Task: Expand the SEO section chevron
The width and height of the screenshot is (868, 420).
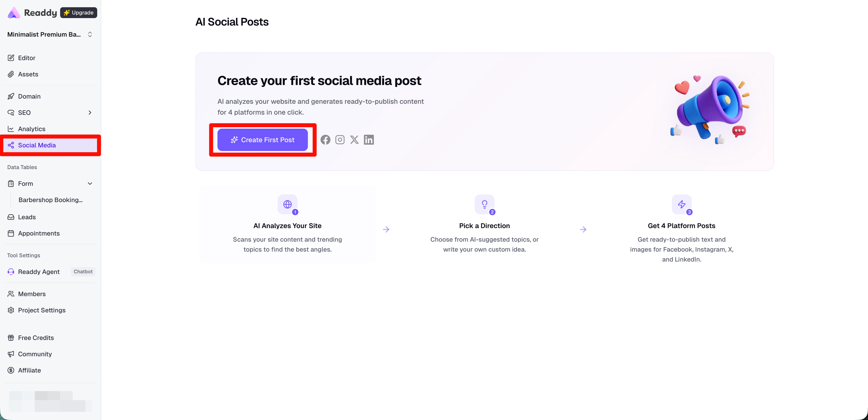Action: pyautogui.click(x=90, y=113)
